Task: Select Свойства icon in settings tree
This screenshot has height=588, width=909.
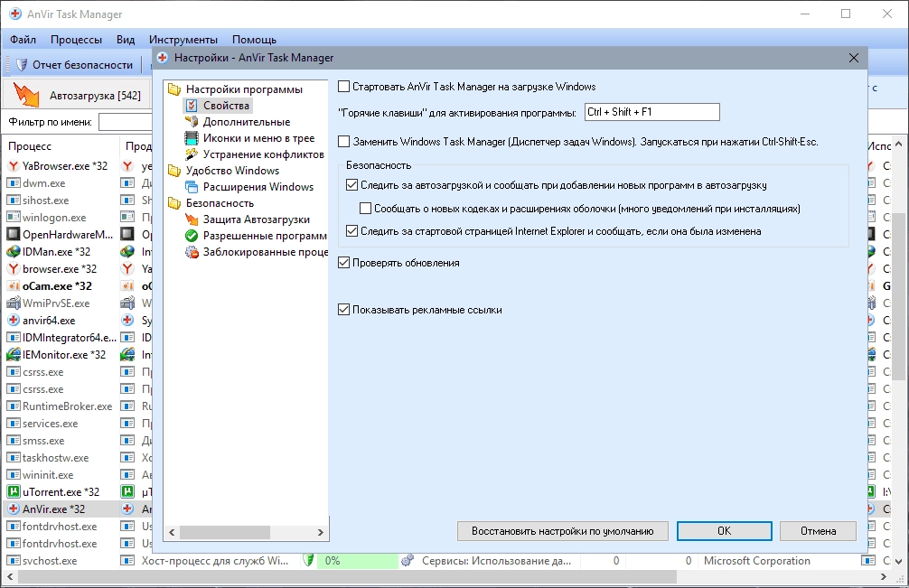Action: tap(192, 106)
